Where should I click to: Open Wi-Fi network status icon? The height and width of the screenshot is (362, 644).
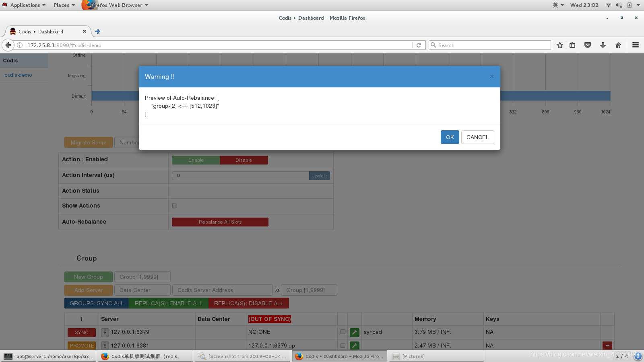[609, 5]
